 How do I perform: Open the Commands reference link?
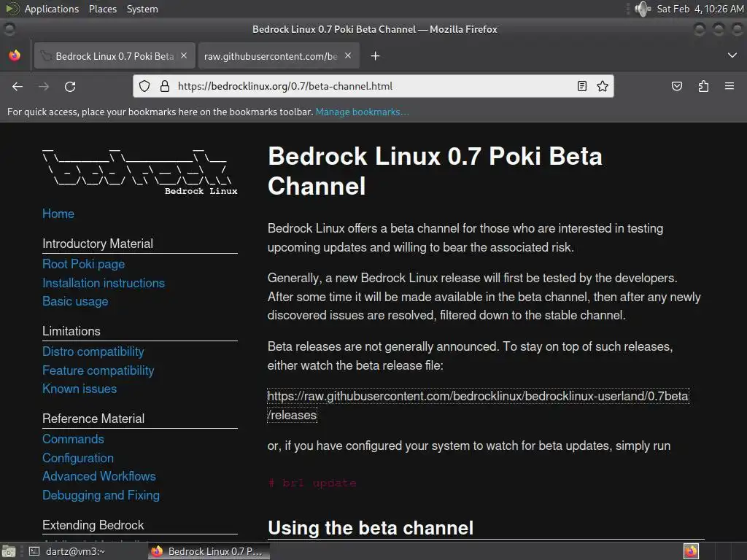click(73, 439)
